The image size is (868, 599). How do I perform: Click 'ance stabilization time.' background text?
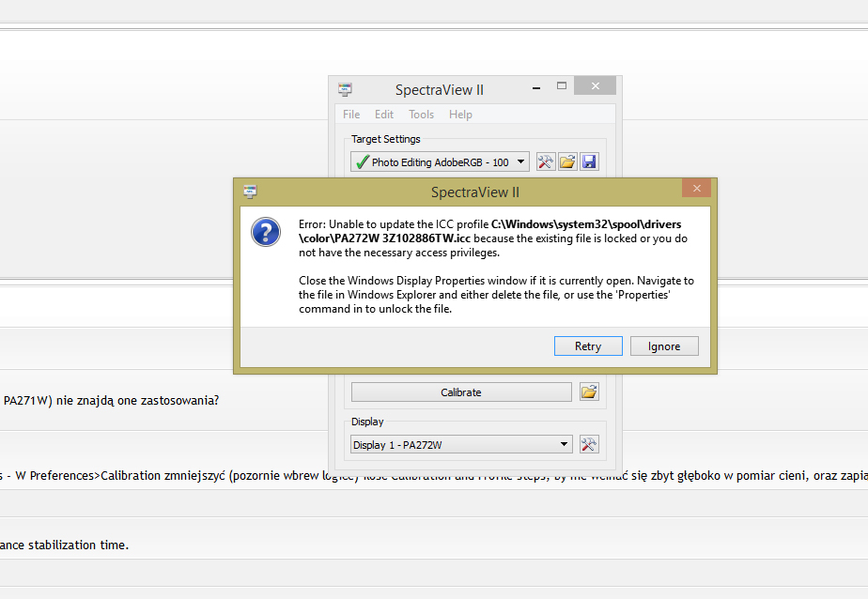(x=64, y=545)
